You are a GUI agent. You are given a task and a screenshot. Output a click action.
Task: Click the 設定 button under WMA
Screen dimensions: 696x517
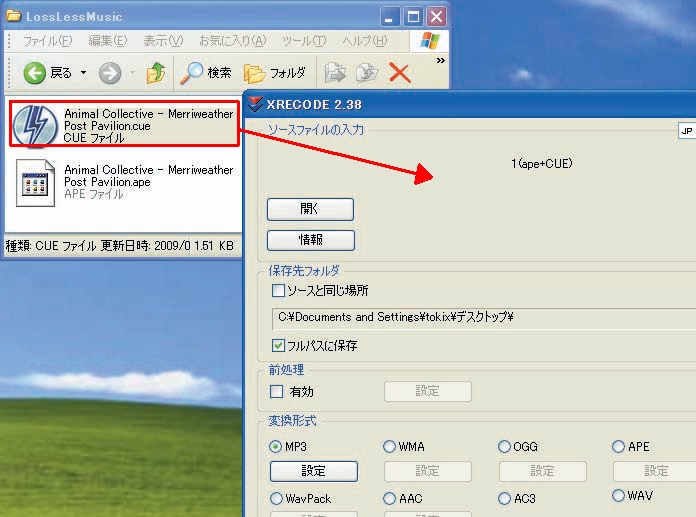(427, 471)
